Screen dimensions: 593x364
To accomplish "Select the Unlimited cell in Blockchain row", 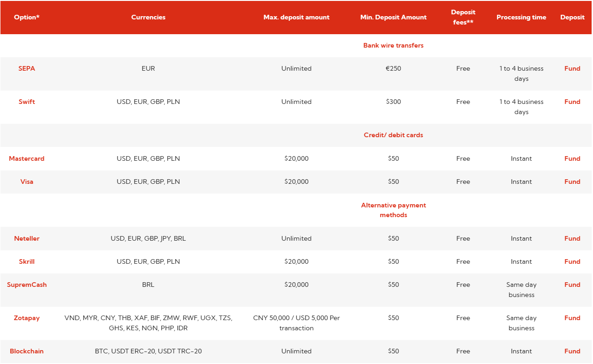I will pos(296,351).
